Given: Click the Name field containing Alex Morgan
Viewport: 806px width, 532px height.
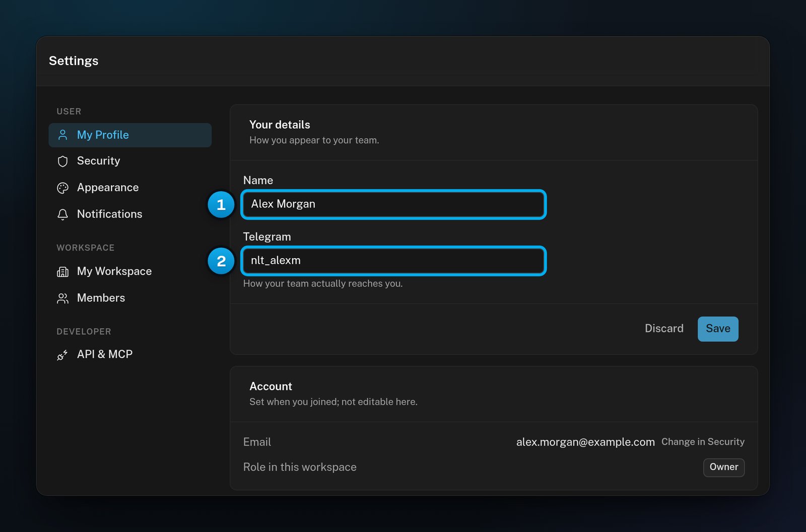Looking at the screenshot, I should click(x=393, y=204).
